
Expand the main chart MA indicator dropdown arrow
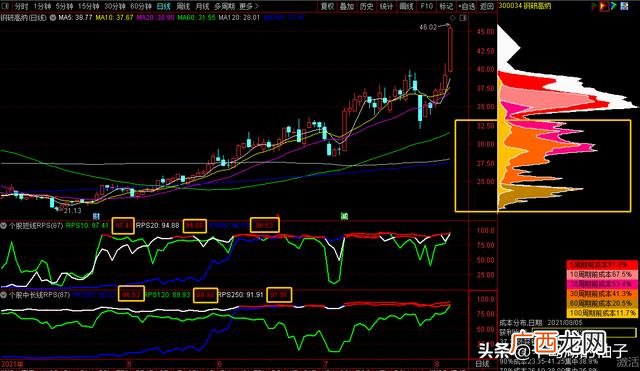click(53, 18)
